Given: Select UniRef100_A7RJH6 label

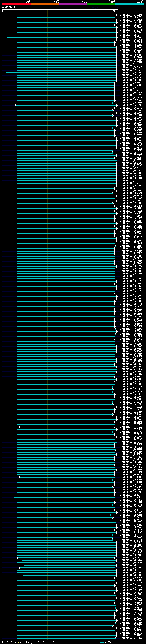Looking at the screenshot, I should (x=131, y=85).
